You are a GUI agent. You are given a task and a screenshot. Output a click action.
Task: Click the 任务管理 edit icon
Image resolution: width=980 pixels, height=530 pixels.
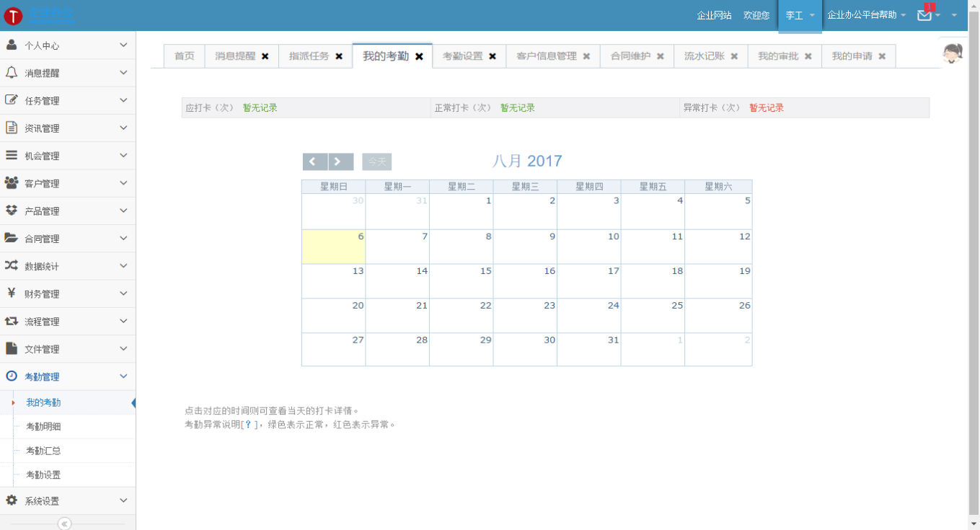12,100
